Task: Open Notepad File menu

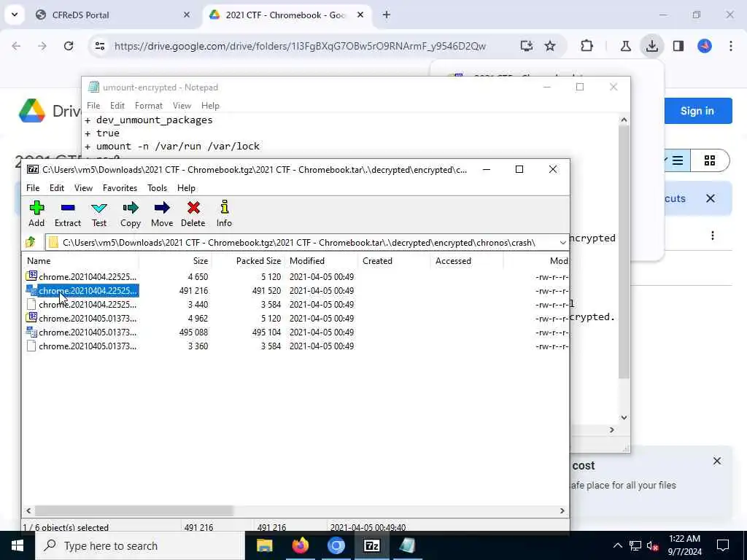Action: [x=93, y=106]
